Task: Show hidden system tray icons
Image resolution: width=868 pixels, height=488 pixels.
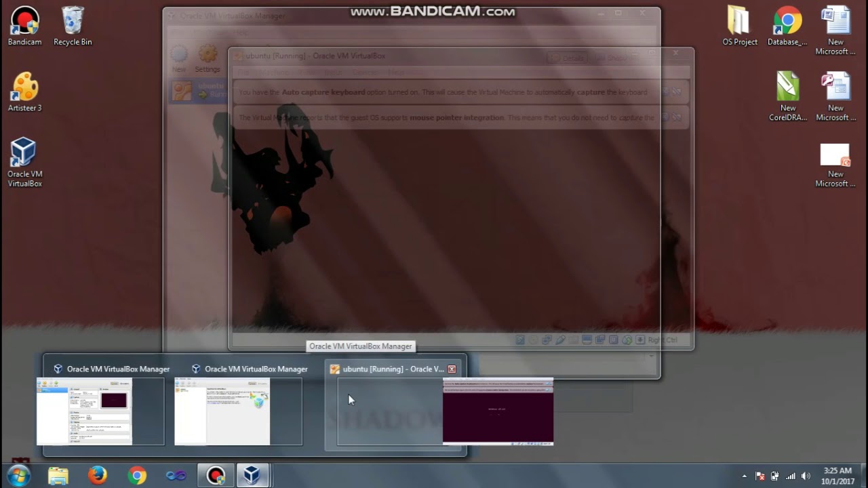Action: (744, 476)
